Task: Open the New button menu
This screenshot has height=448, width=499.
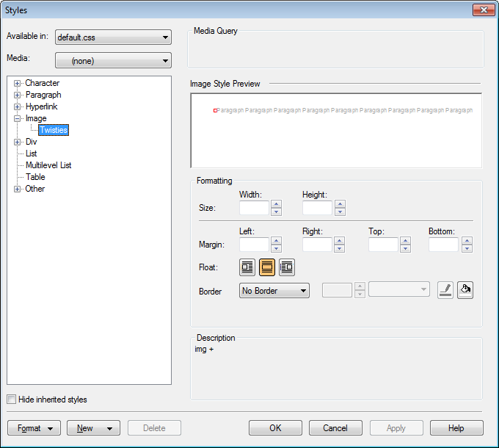Action: [93, 428]
